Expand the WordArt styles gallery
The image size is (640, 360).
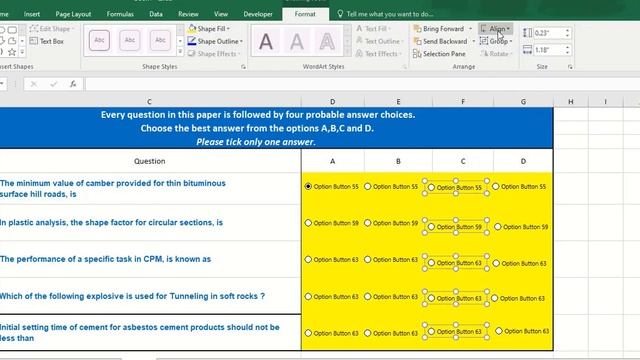pos(347,52)
